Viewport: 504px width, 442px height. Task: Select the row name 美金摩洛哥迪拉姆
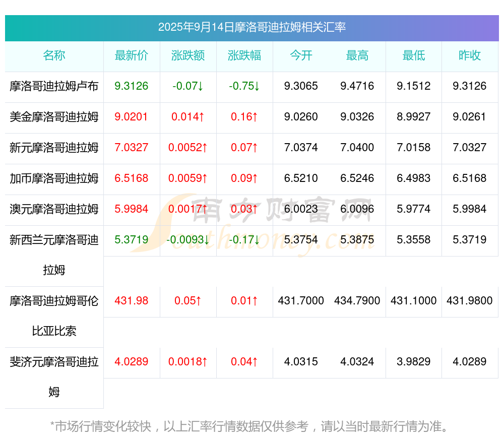pos(54,117)
